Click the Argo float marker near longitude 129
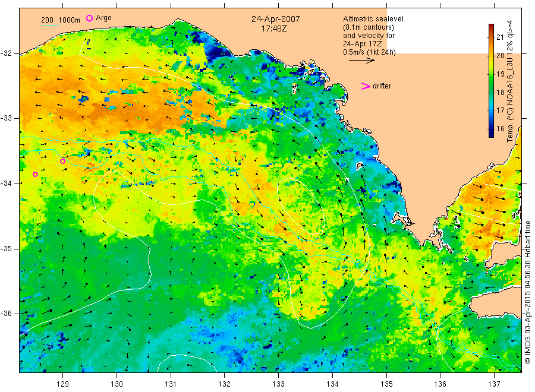 pos(63,161)
